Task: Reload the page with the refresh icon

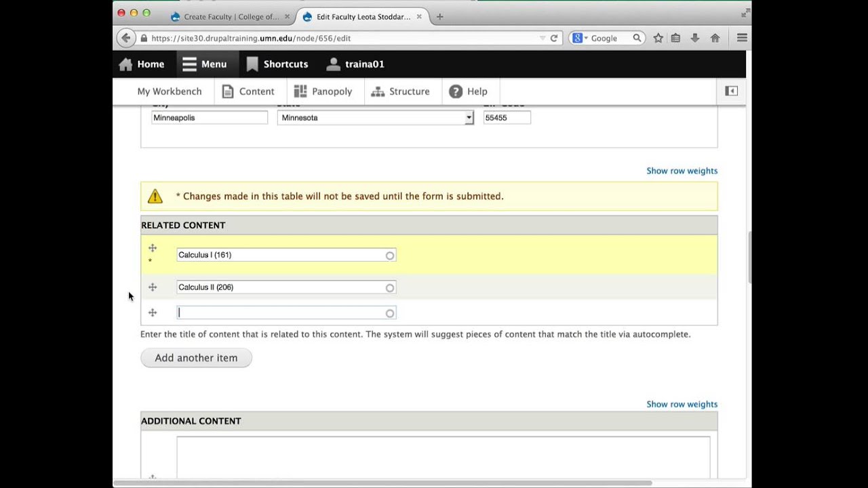Action: [x=554, y=38]
